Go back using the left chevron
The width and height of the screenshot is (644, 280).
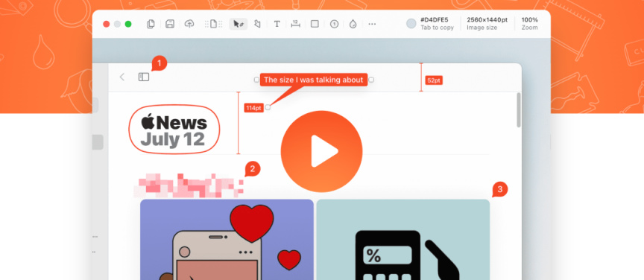122,77
